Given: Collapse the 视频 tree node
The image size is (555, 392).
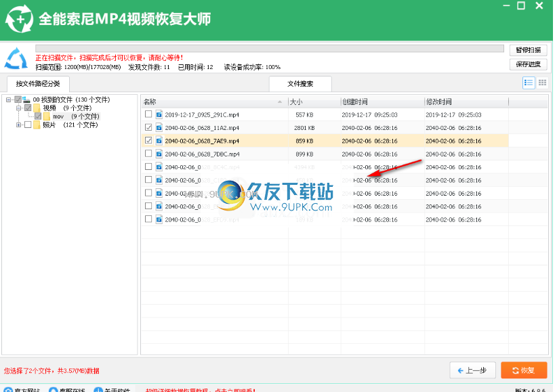Looking at the screenshot, I should (18, 108).
